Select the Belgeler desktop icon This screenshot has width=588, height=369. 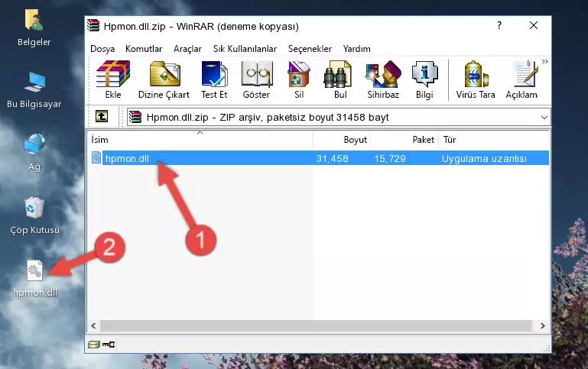[34, 28]
